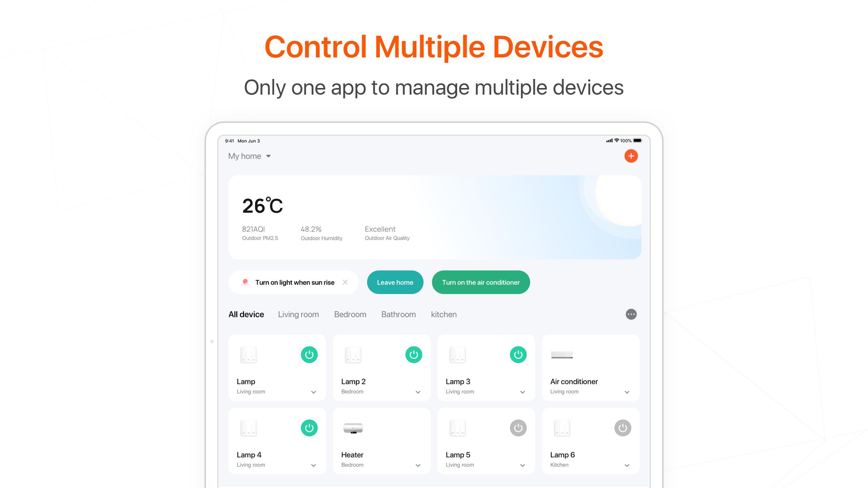Tap the power icon for Lamp
Viewport: 868px width, 488px height.
(x=310, y=354)
